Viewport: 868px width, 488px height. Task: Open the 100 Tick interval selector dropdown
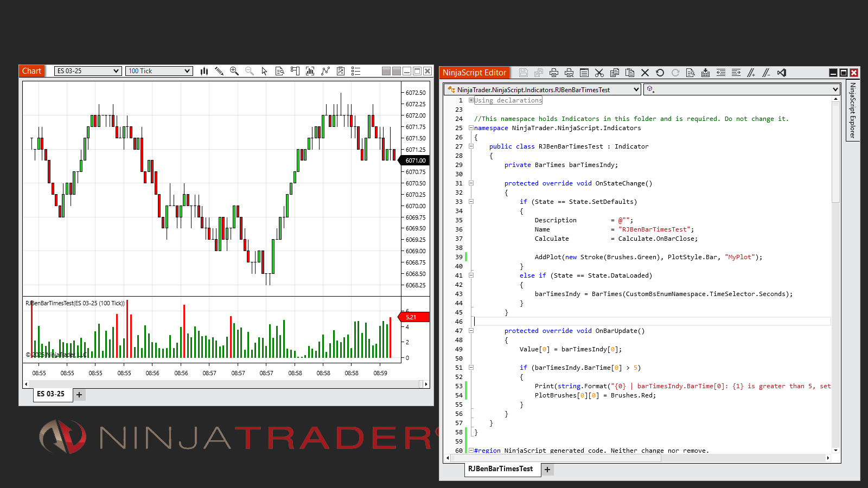click(159, 71)
